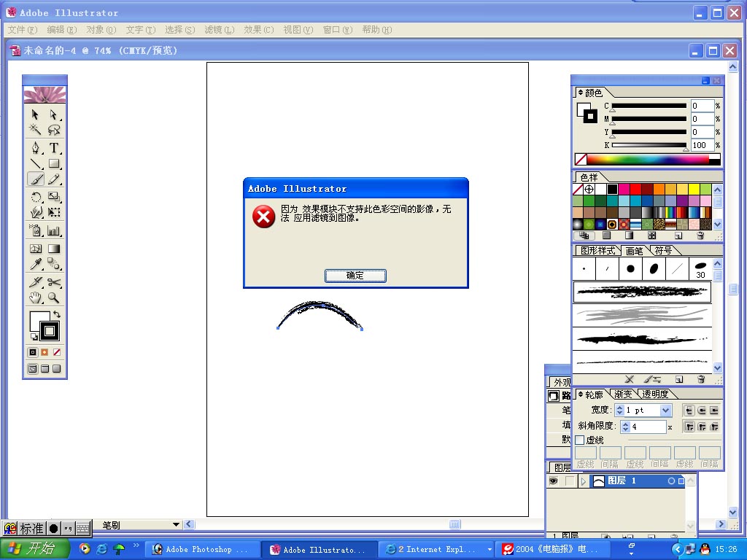Click the 斜角限度 miter limit stepper
The width and height of the screenshot is (747, 560).
point(625,427)
